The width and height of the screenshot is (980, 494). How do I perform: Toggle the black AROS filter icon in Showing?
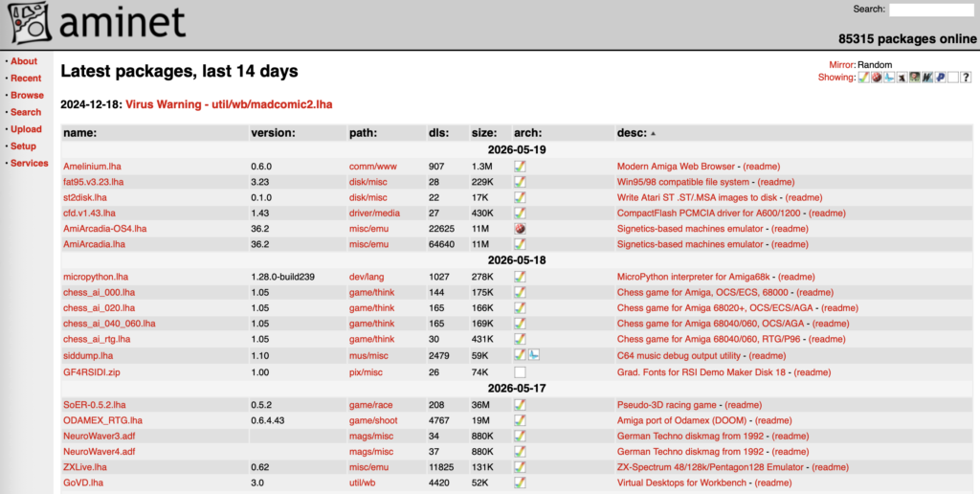click(x=902, y=78)
